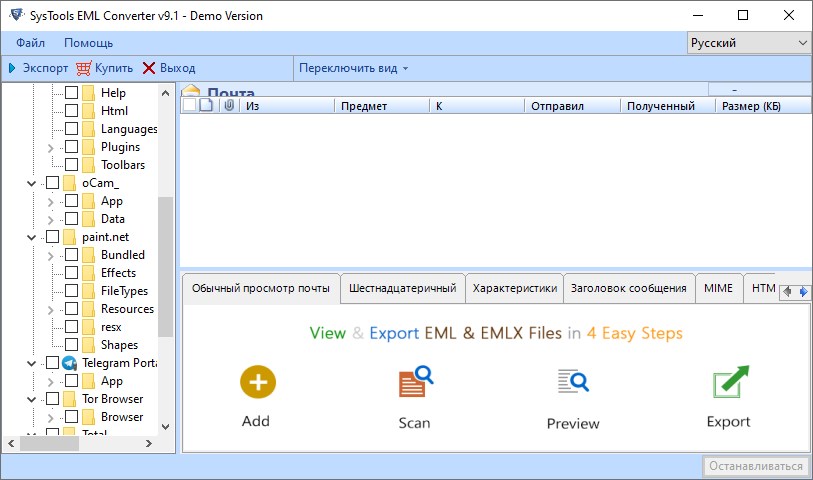Collapse the Tor Browser node
The height and width of the screenshot is (480, 813).
click(x=32, y=399)
